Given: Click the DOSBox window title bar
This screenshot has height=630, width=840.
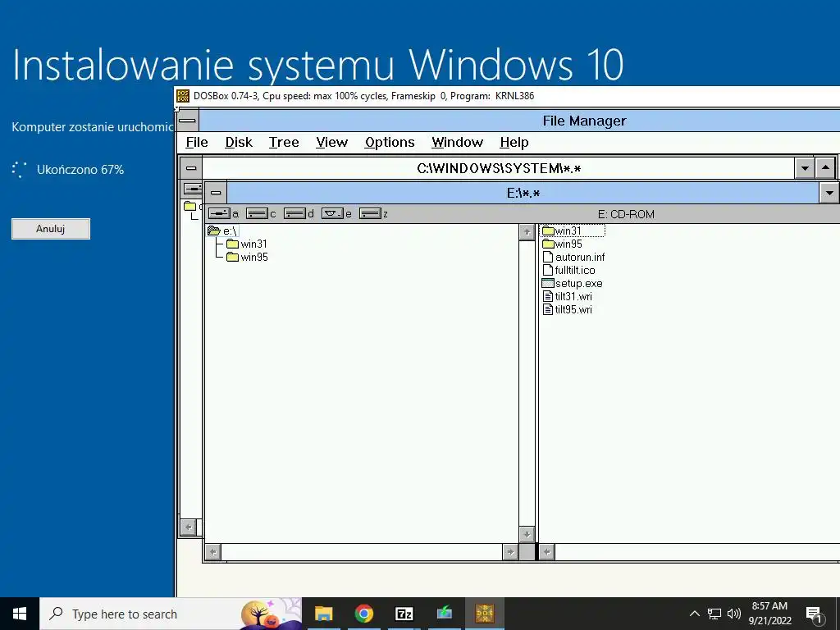Looking at the screenshot, I should pyautogui.click(x=507, y=97).
